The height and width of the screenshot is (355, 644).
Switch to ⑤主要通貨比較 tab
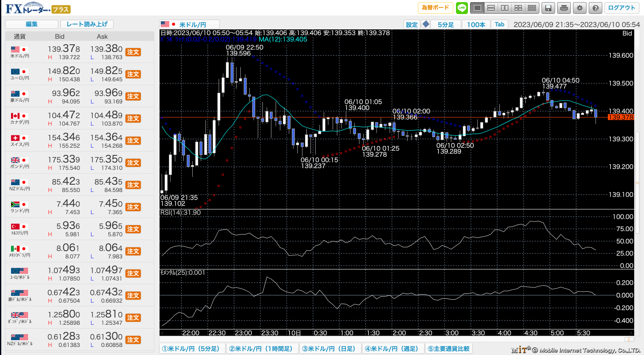[448, 349]
